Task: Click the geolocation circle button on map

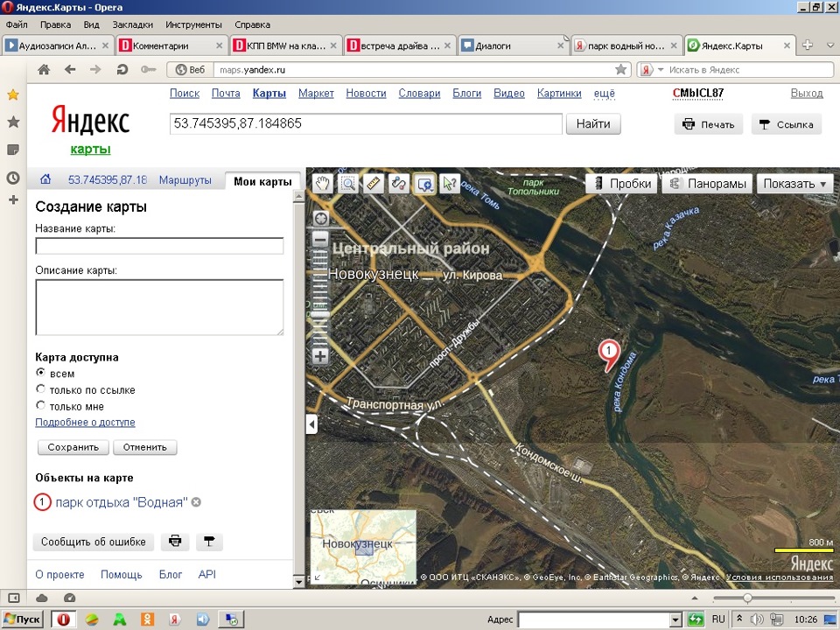Action: 320,219
